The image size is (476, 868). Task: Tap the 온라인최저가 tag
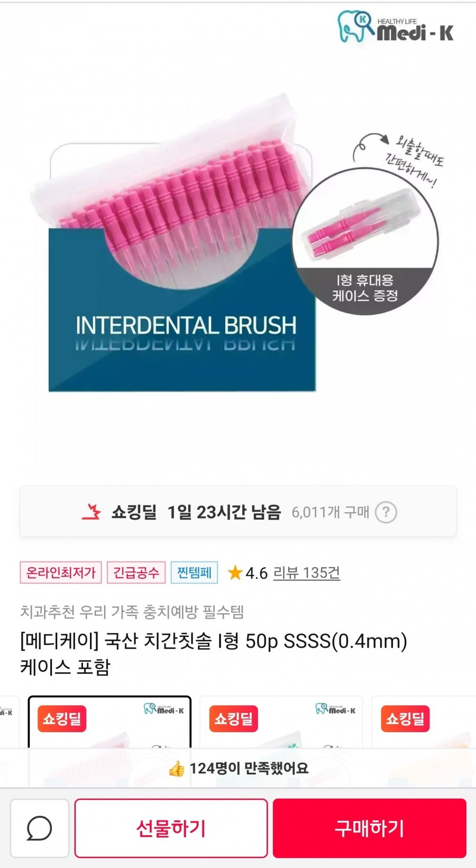(61, 572)
